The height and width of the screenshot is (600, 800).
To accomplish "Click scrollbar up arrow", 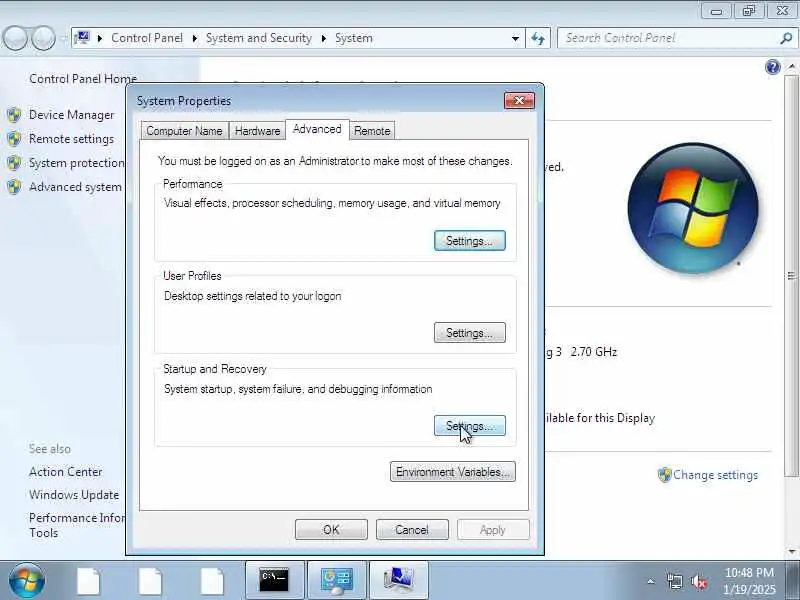I will 791,67.
